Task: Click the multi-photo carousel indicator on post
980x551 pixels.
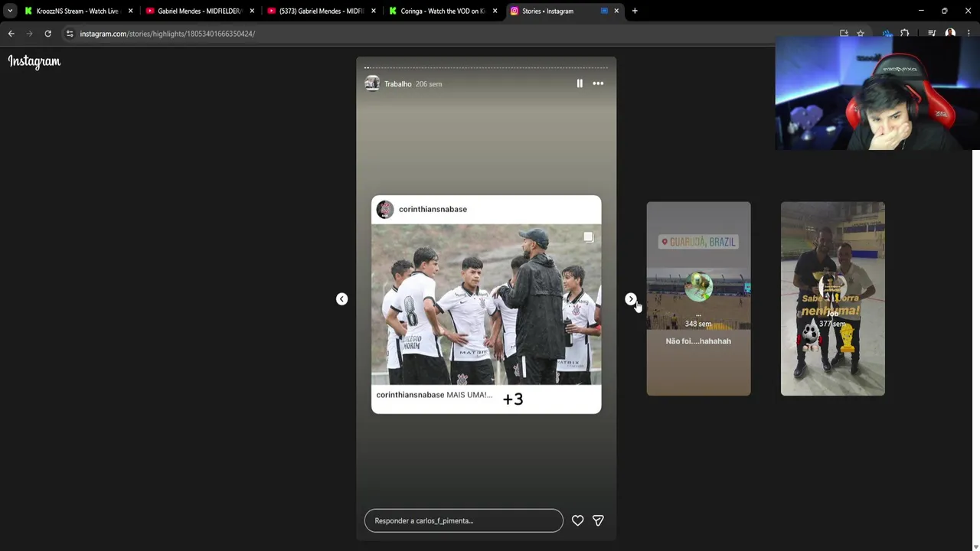Action: (x=588, y=237)
